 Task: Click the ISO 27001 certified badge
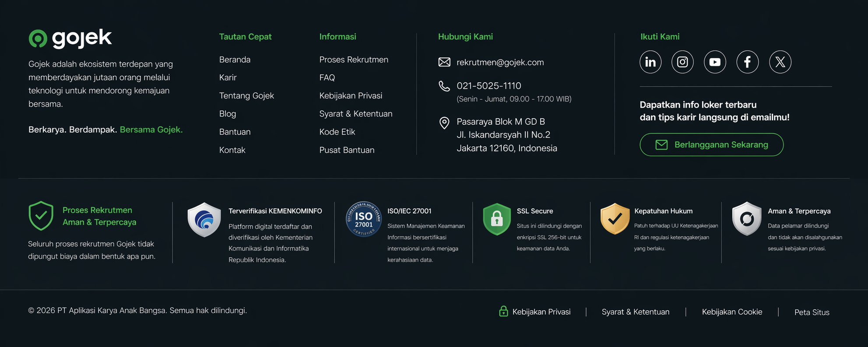click(x=363, y=219)
